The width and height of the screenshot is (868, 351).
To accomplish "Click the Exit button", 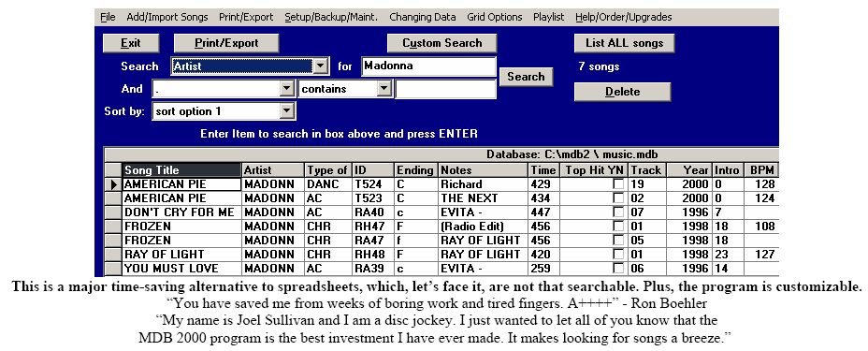I will pos(131,43).
